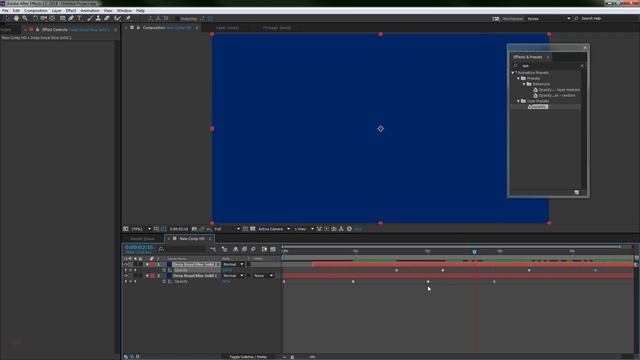This screenshot has width=640, height=360.
Task: Open the None track matte dropdown for Solid 1
Action: coord(263,276)
